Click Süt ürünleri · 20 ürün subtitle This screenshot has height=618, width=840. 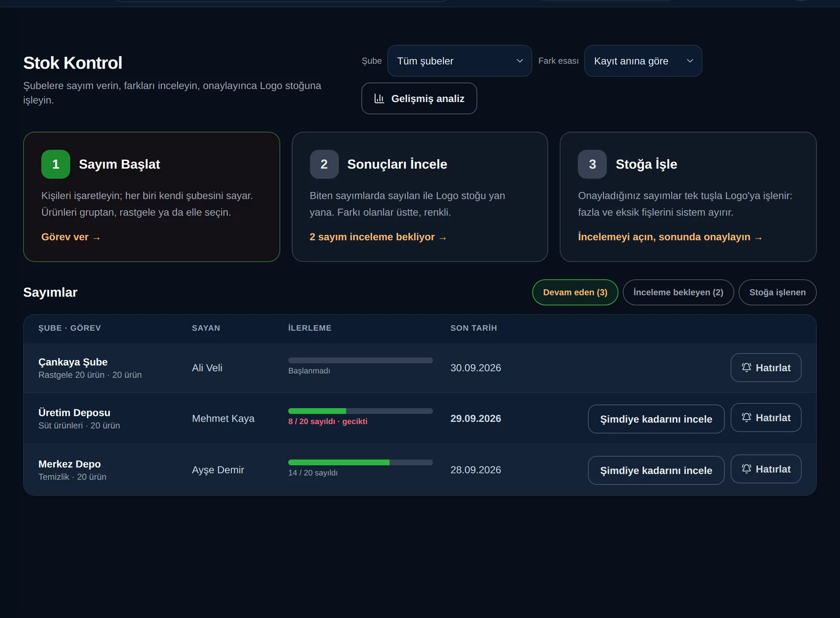click(x=79, y=425)
